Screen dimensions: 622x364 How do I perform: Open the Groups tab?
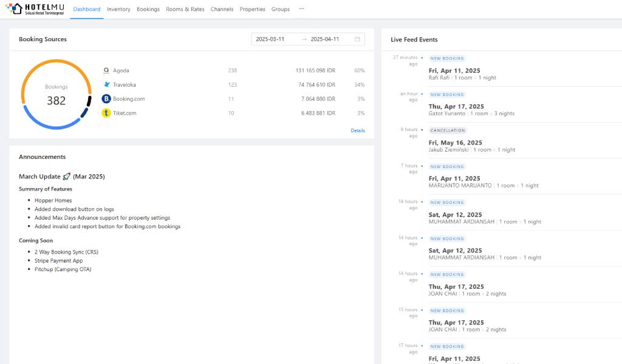(281, 10)
